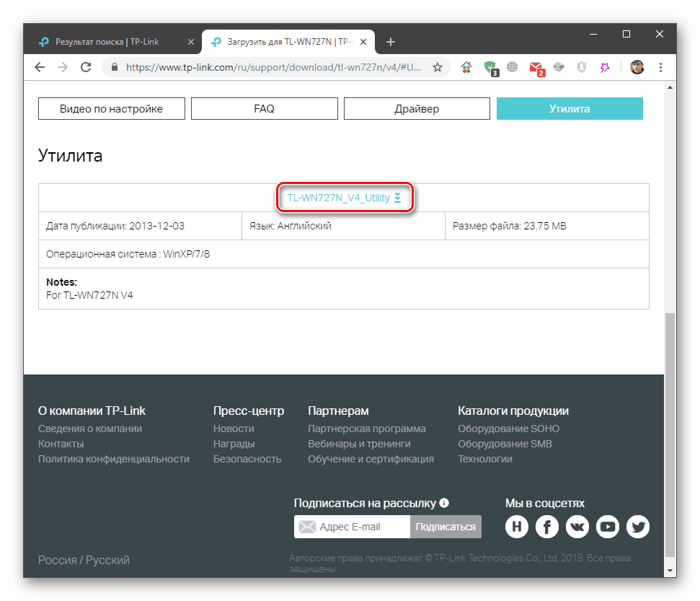Focus the Адрес E-mail field
The width and height of the screenshot is (700, 601).
click(353, 527)
